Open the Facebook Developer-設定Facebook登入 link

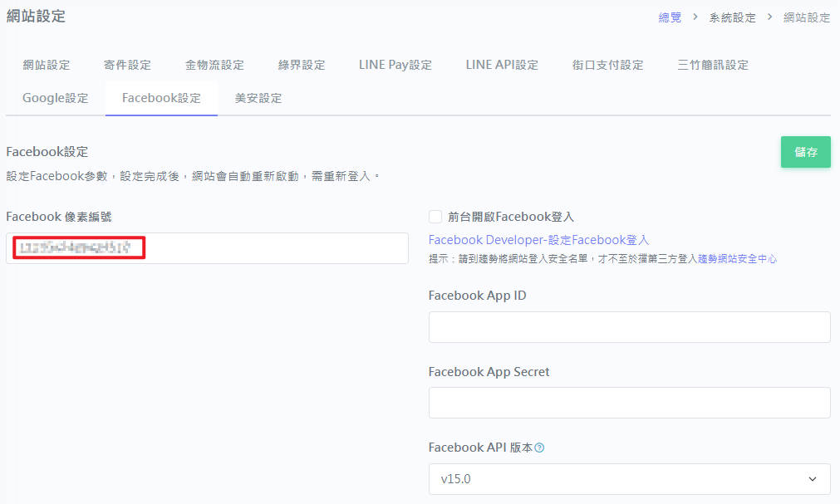[538, 240]
